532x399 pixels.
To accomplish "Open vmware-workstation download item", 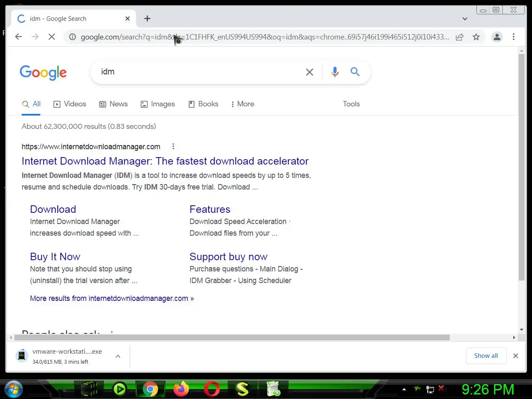I will tap(60, 356).
